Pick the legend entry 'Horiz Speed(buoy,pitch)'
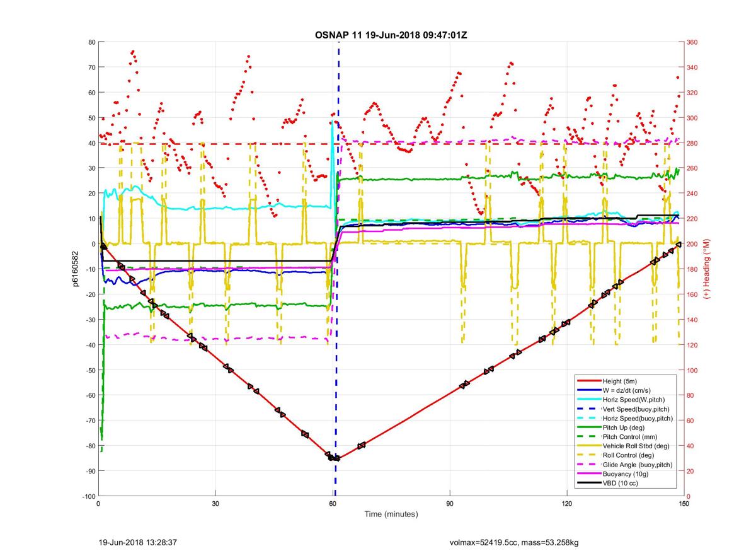Image resolution: width=756 pixels, height=558 pixels. [638, 419]
